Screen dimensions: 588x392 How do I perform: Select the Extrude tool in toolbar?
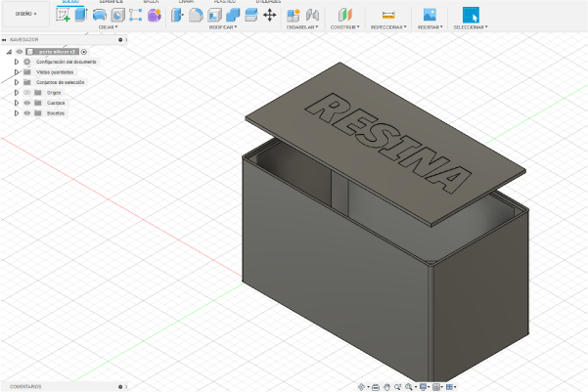click(81, 15)
